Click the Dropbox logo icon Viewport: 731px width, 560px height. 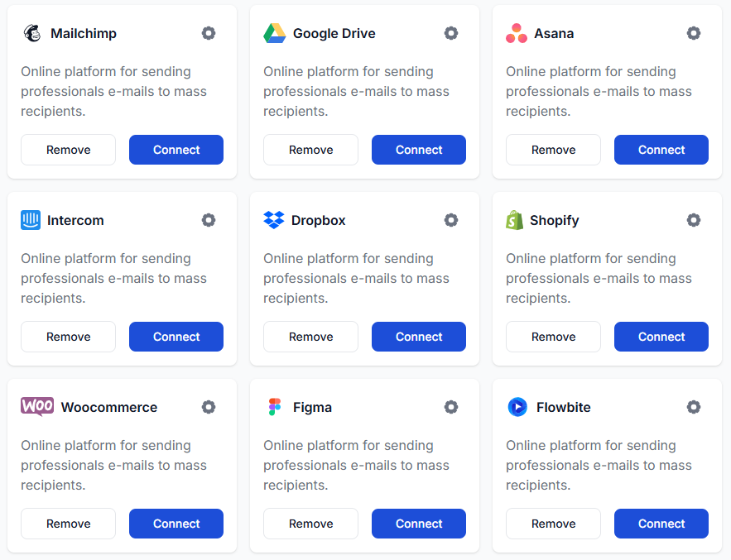[274, 220]
